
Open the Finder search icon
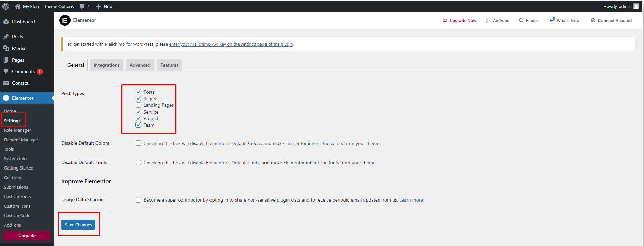521,20
